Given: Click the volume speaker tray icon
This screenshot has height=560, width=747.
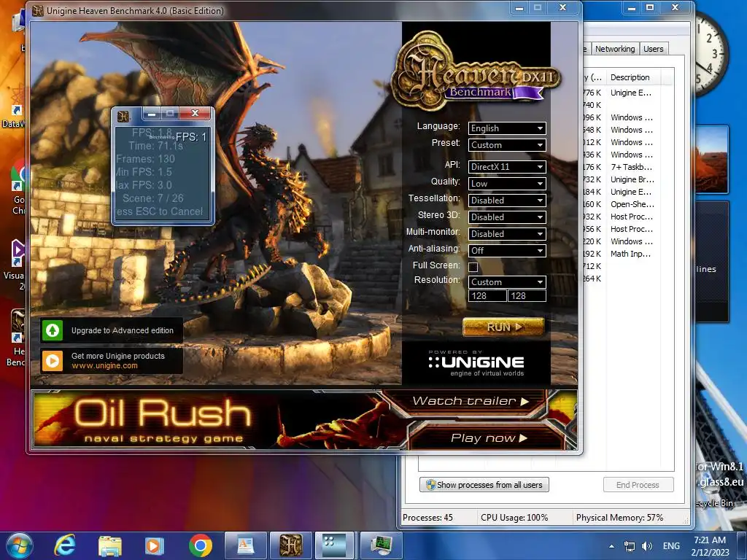Looking at the screenshot, I should pos(646,546).
